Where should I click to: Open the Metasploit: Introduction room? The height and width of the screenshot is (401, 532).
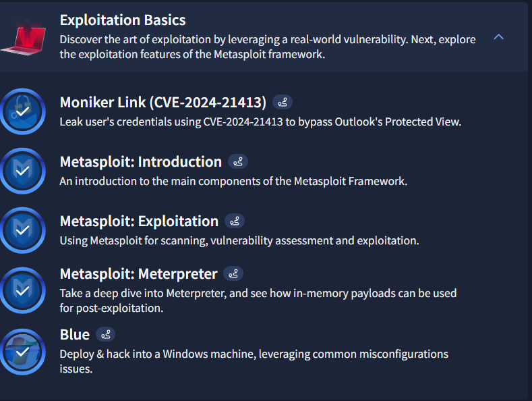pos(140,162)
